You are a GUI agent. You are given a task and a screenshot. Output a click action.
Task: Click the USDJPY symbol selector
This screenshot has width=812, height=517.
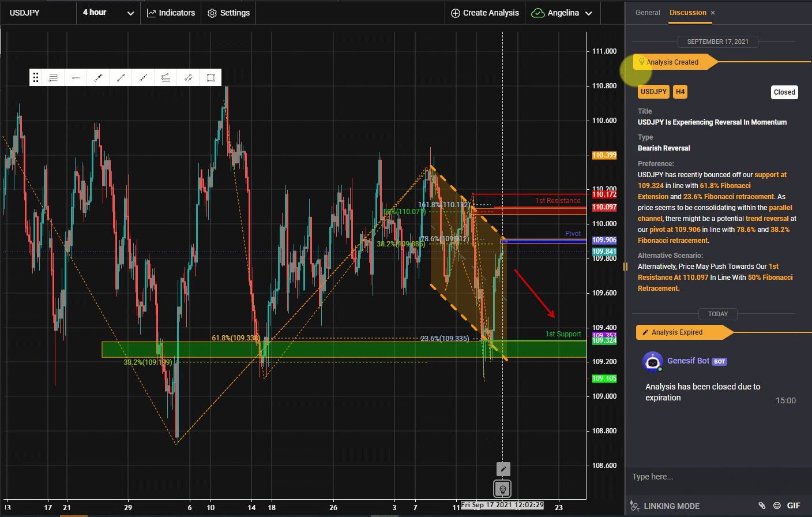(x=38, y=13)
